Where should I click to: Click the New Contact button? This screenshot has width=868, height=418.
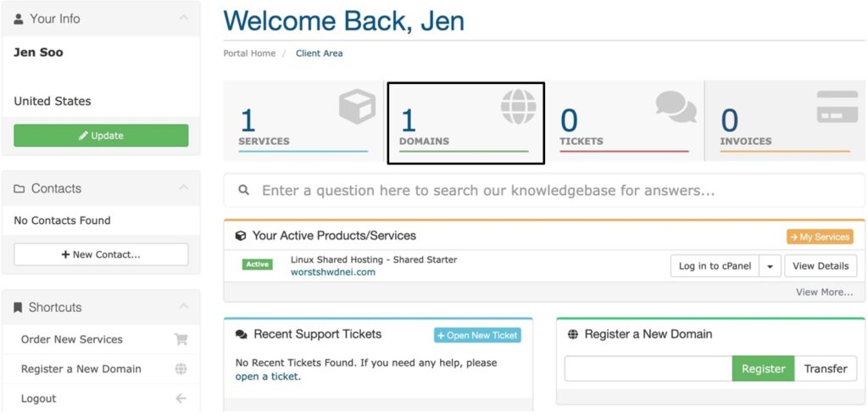[x=102, y=254]
